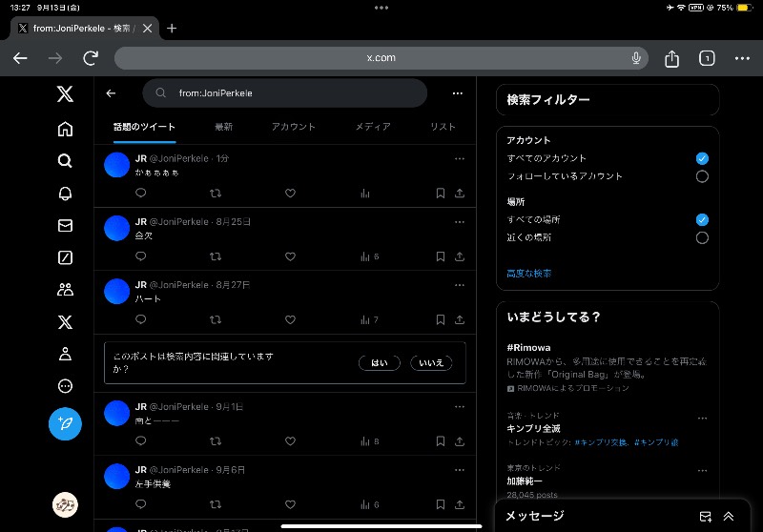Open more menu on 9月6日 post
763x532 pixels.
(460, 470)
